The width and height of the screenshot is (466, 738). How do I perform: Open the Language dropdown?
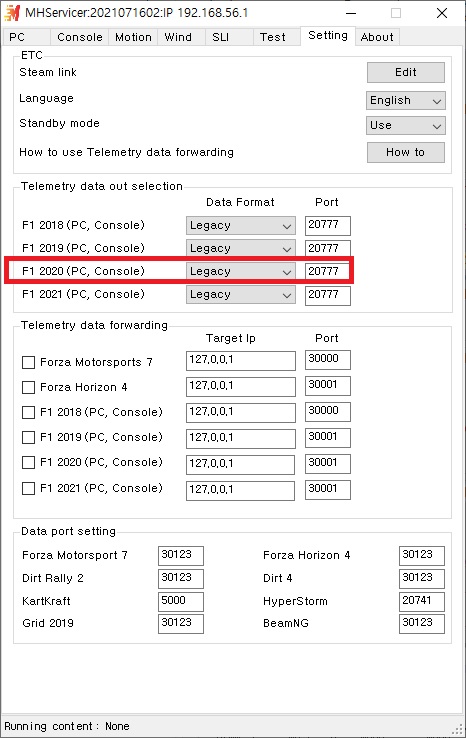click(x=405, y=101)
